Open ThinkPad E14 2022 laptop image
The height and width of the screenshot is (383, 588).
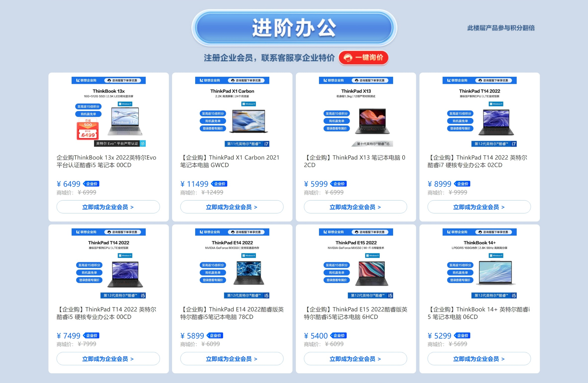249,273
